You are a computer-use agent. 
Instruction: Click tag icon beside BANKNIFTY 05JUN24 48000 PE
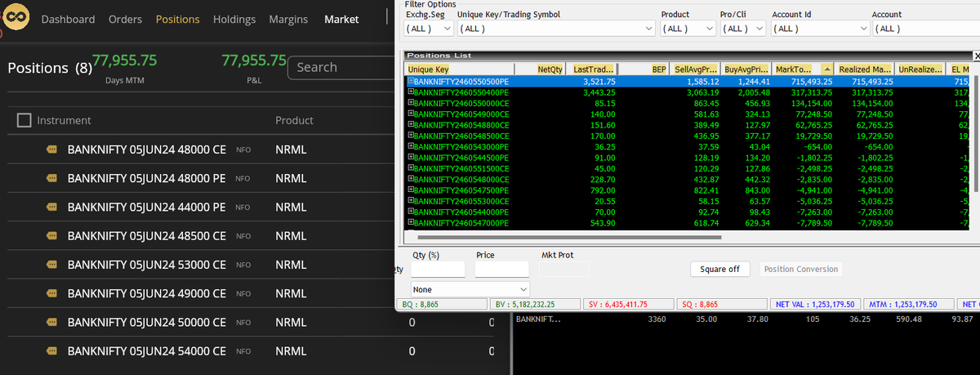(52, 178)
